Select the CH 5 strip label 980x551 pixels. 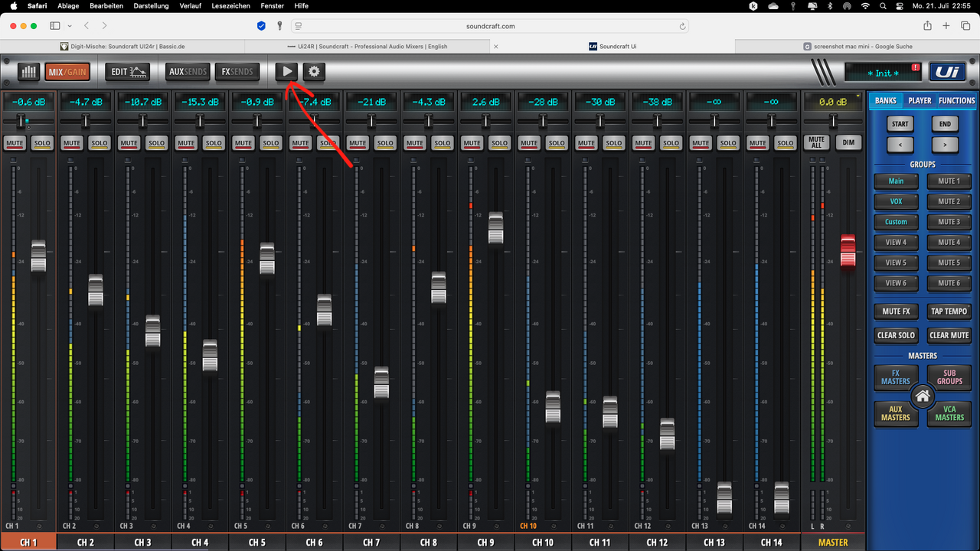coord(257,543)
